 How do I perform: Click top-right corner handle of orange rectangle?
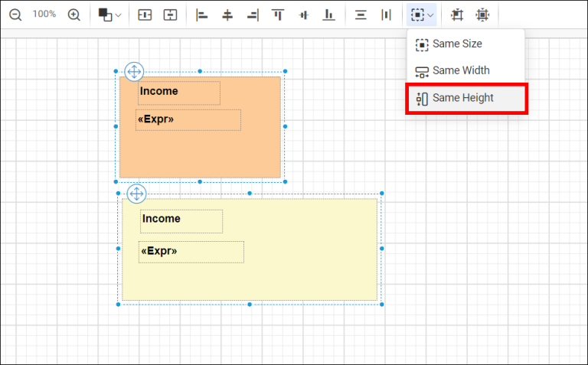coord(285,71)
